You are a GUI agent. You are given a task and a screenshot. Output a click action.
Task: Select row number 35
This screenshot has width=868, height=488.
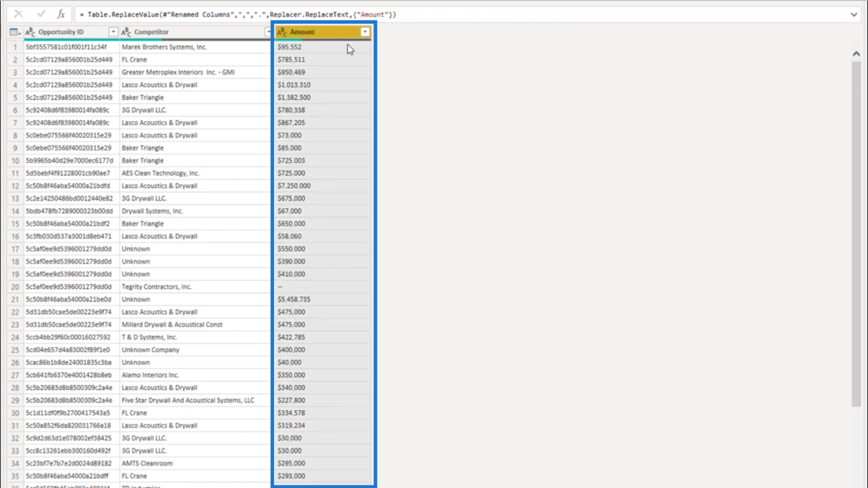pos(15,476)
